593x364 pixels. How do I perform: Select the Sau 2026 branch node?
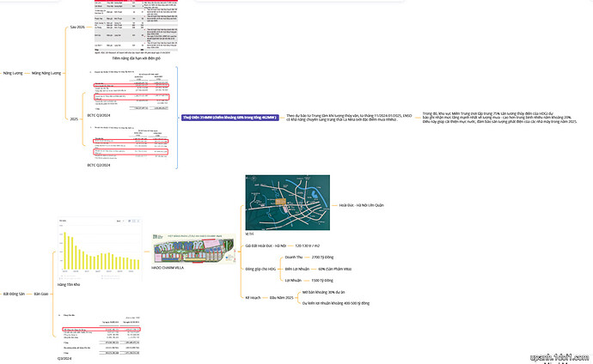click(x=77, y=27)
